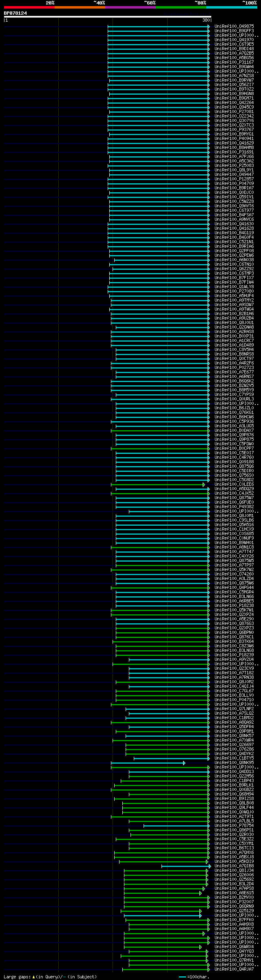The height and width of the screenshot is (980, 261).
Task: Select label UniRef100_A7NZS8
Action: (x=234, y=76)
